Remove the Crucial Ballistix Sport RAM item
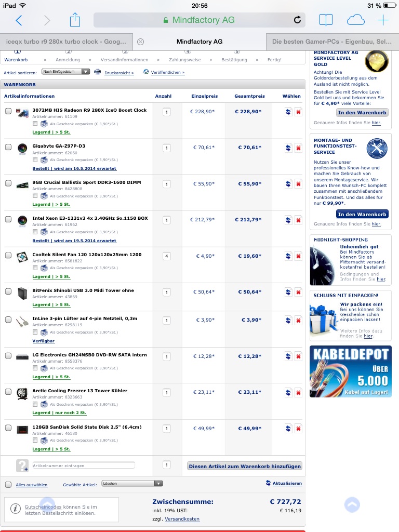 pyautogui.click(x=298, y=184)
